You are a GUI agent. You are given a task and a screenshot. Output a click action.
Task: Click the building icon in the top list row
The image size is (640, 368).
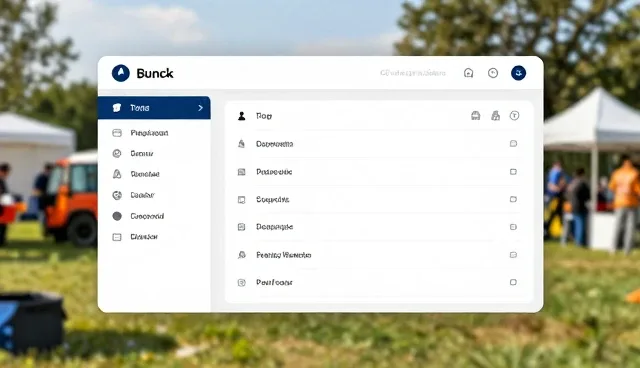pos(496,116)
